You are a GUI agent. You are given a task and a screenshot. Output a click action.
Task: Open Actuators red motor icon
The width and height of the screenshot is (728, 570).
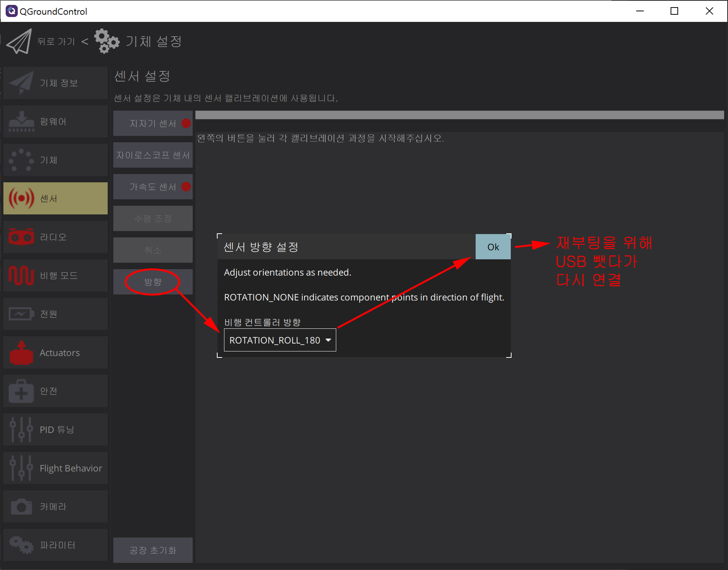pos(21,353)
